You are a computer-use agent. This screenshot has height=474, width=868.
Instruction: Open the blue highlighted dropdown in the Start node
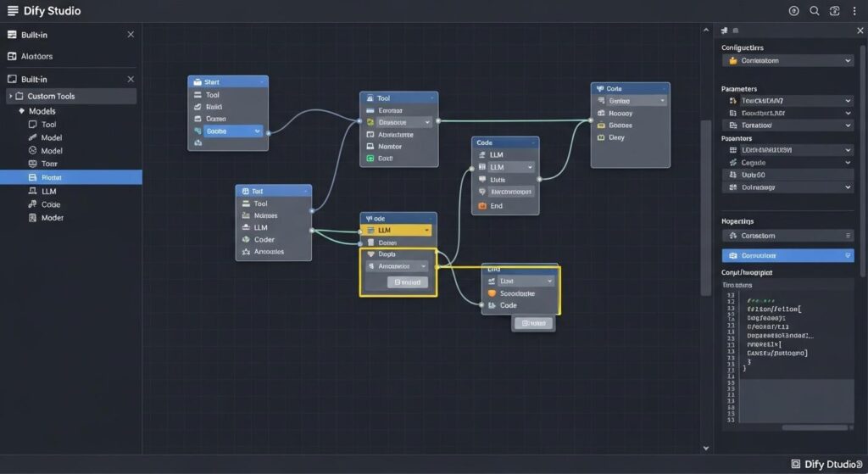click(233, 131)
